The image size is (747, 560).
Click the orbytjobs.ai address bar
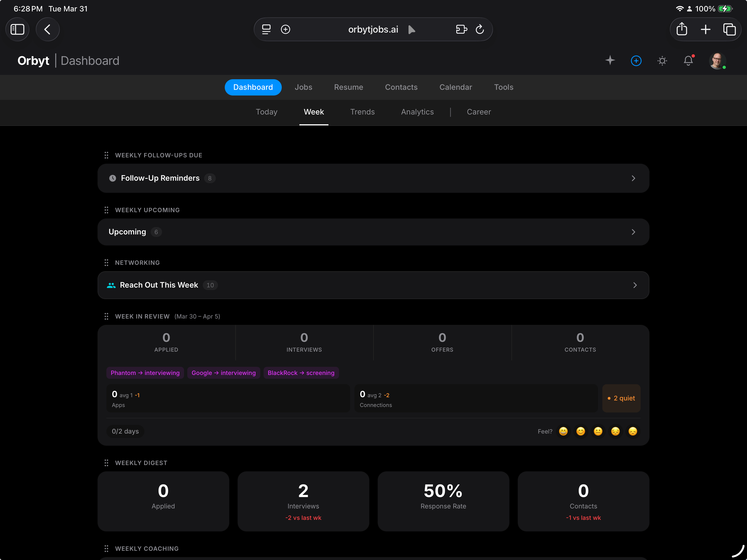[373, 29]
